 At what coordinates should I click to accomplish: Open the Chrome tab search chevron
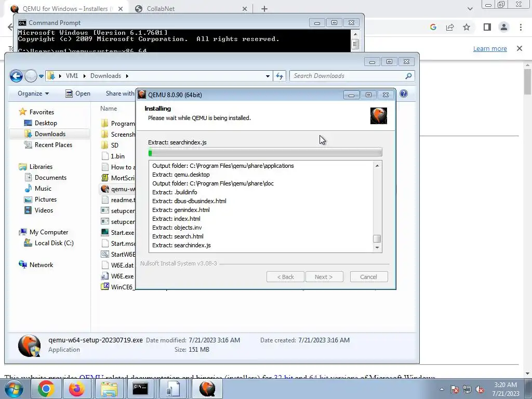coord(470,9)
